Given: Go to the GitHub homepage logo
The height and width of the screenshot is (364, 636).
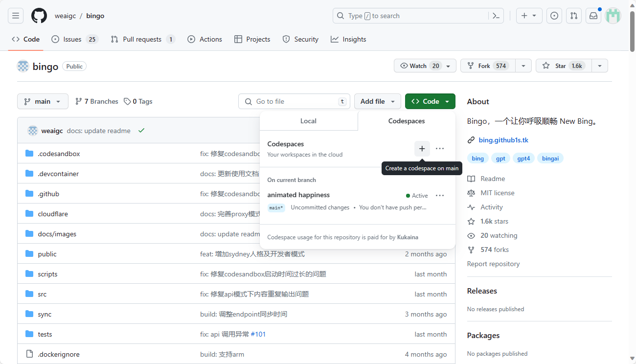Looking at the screenshot, I should (x=39, y=16).
